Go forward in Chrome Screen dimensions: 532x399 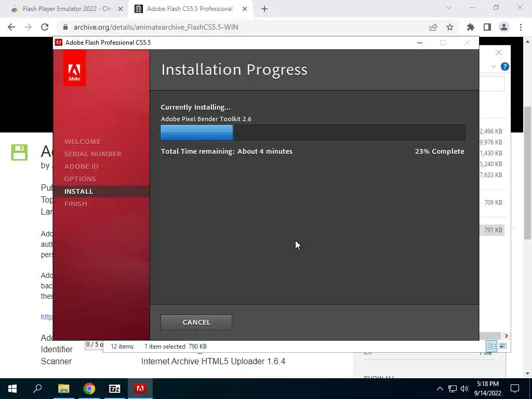(x=28, y=27)
